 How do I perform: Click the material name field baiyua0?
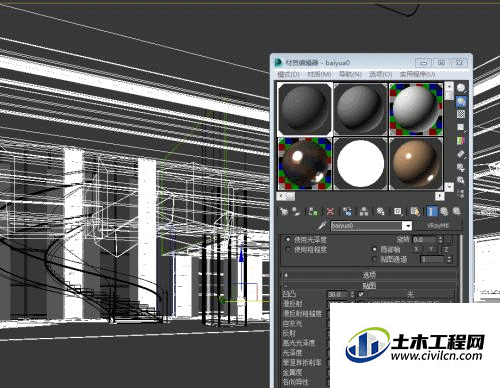click(367, 226)
